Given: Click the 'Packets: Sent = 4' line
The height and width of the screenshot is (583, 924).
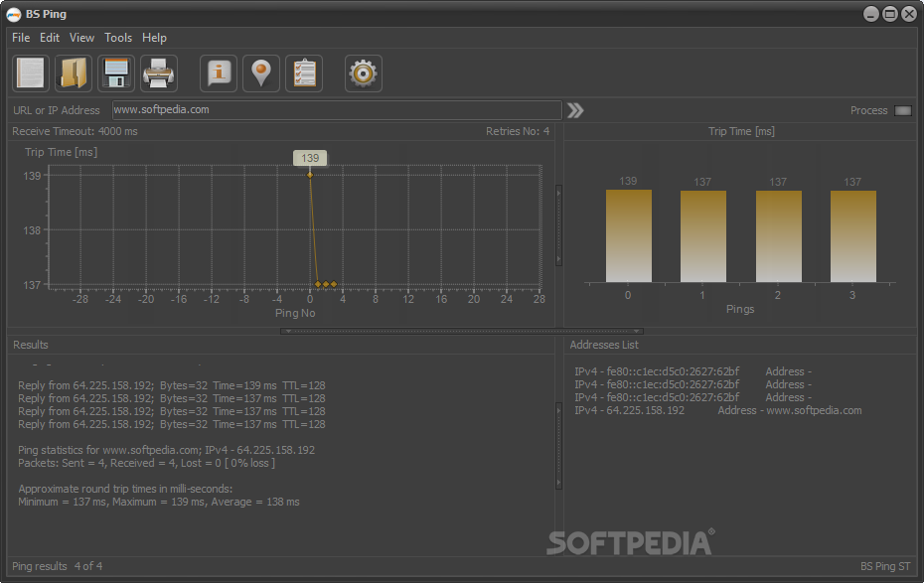Looking at the screenshot, I should pyautogui.click(x=146, y=463).
